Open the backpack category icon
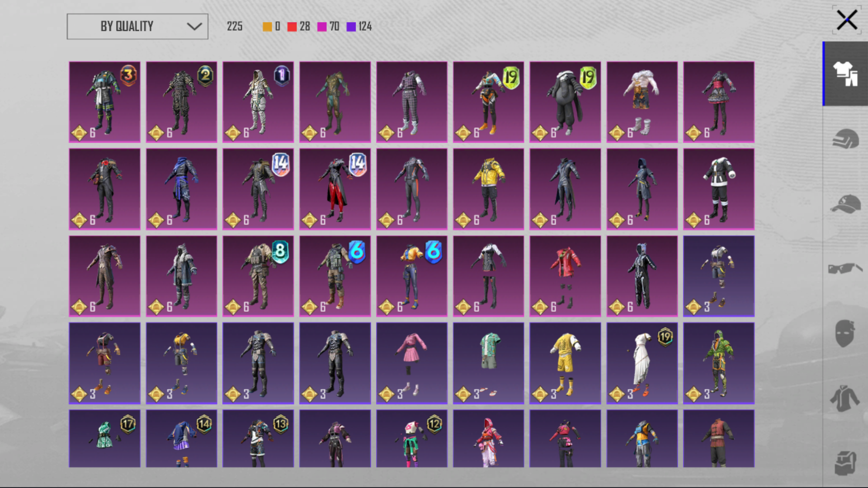Image resolution: width=868 pixels, height=488 pixels. (x=845, y=463)
